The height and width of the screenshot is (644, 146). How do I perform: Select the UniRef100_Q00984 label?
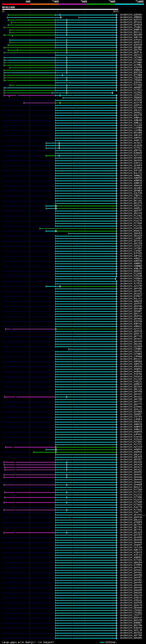[131, 412]
